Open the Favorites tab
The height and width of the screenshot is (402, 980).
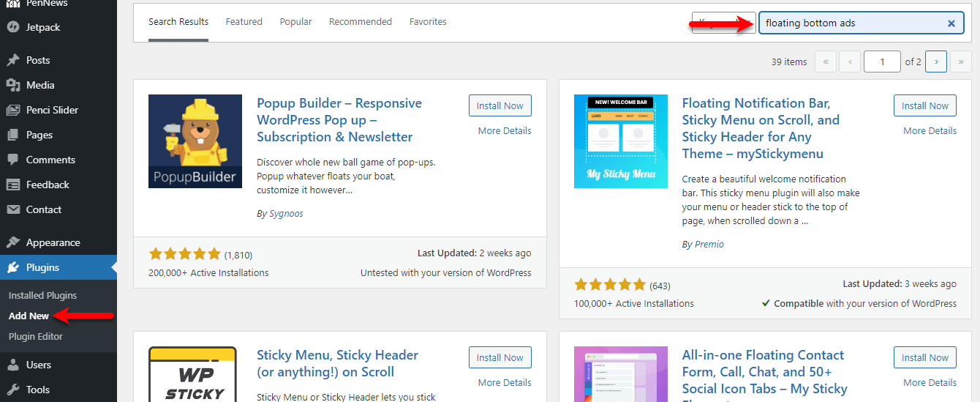(428, 21)
